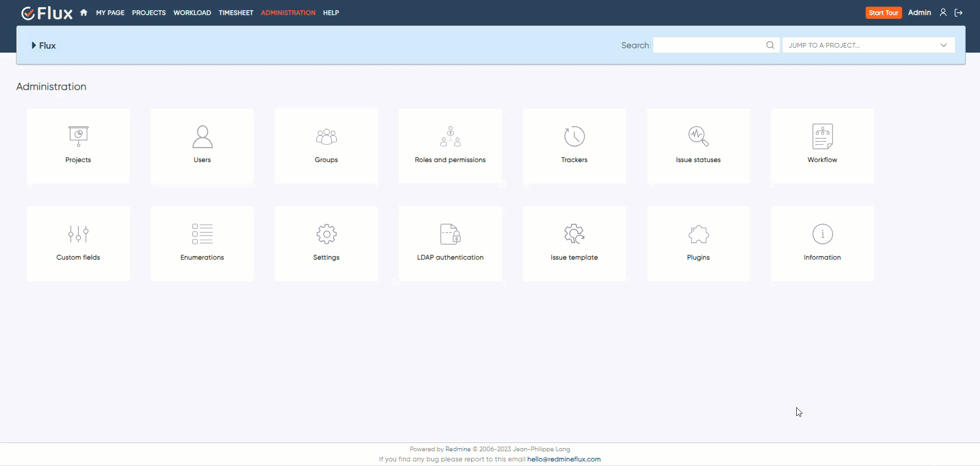The height and width of the screenshot is (466, 980).
Task: Open LDAP authentication icon
Action: (450, 234)
